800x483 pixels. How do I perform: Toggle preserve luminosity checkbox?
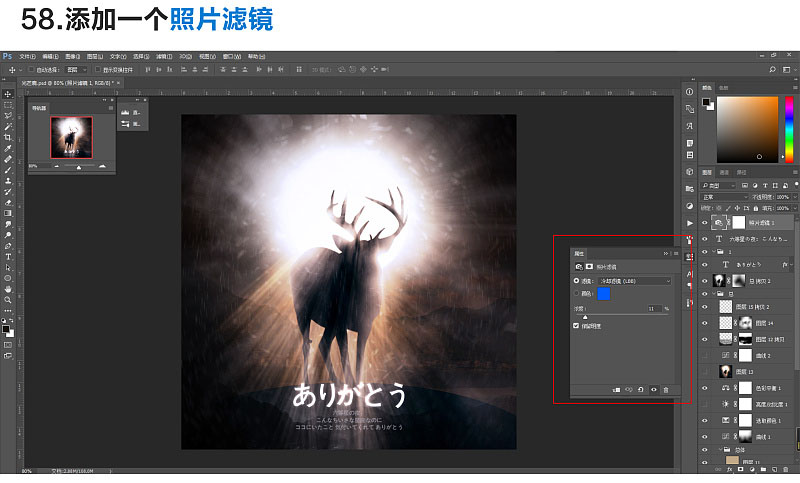click(576, 326)
